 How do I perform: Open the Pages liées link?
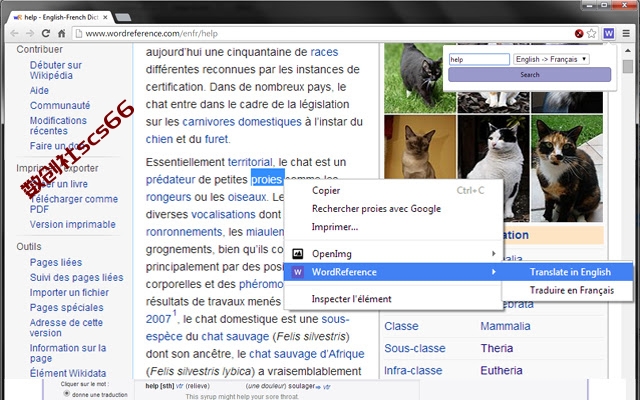(x=56, y=262)
